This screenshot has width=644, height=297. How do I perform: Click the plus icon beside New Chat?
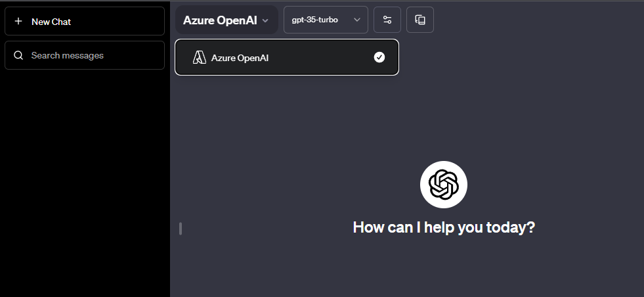(x=18, y=22)
